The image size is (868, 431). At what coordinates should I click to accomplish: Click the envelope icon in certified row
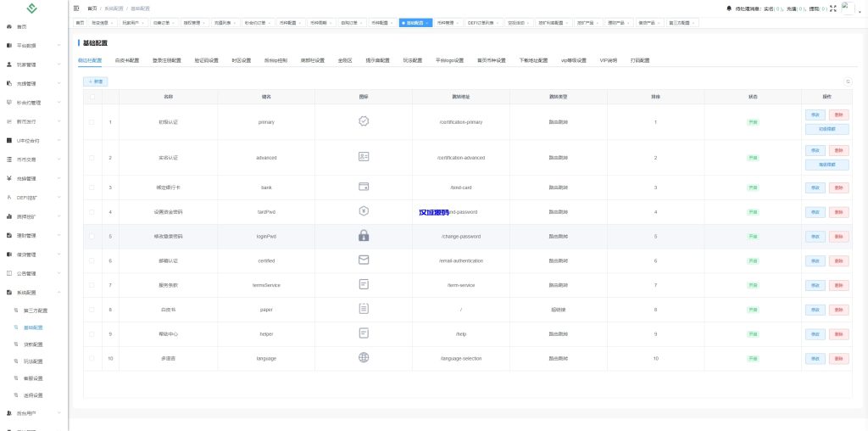coord(364,260)
